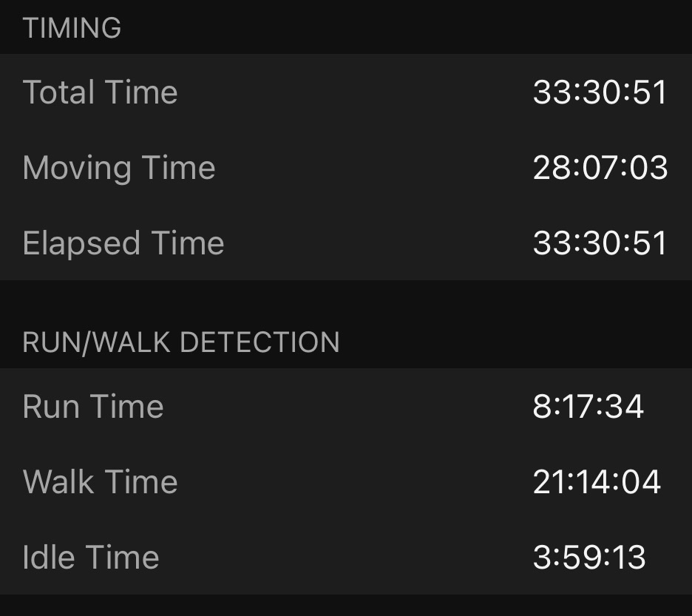
Task: Select the Run Time label
Action: coord(93,407)
